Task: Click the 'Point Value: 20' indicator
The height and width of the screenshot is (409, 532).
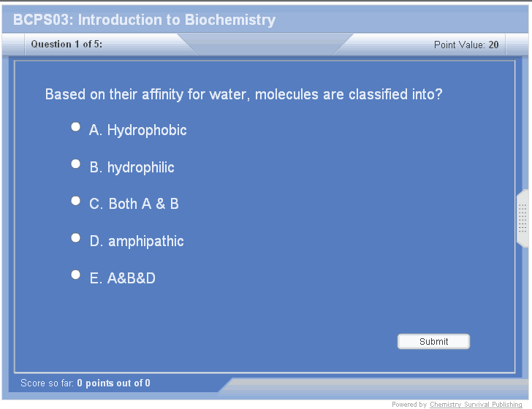Action: [466, 45]
